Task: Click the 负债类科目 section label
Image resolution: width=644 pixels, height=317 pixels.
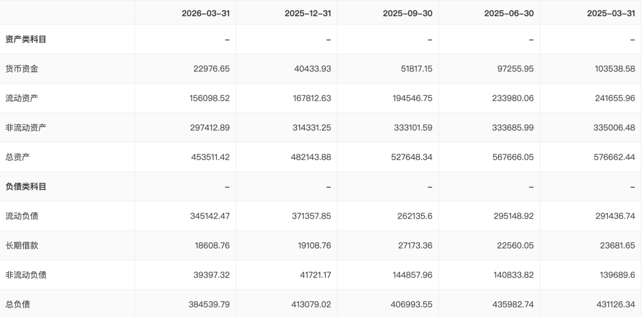Action: coord(26,187)
